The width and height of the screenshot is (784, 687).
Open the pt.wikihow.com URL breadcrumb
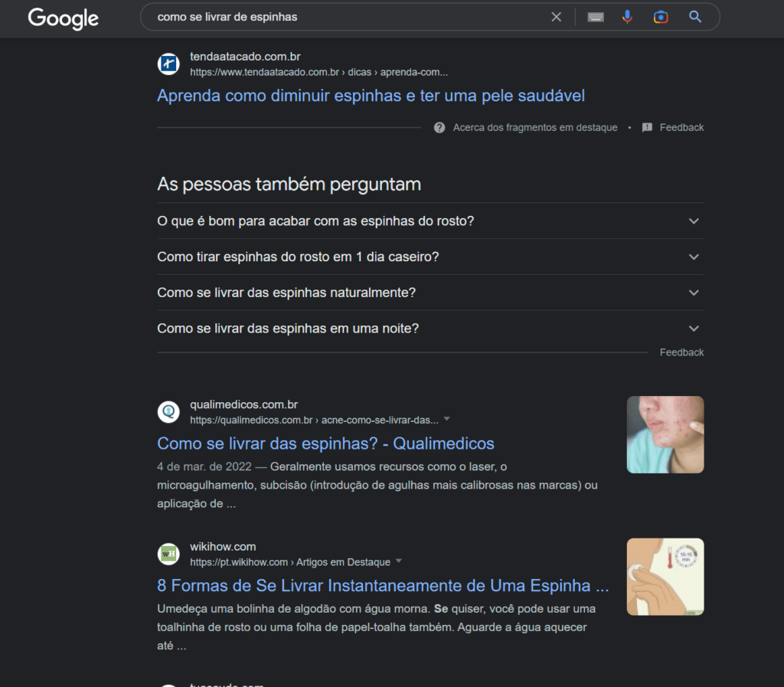pyautogui.click(x=290, y=562)
